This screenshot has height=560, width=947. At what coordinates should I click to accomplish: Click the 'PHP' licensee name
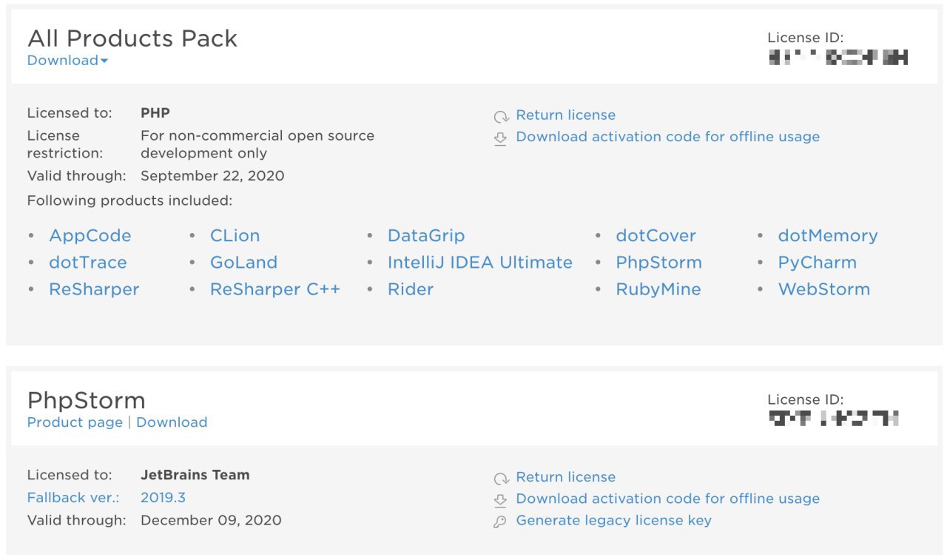pos(155,113)
